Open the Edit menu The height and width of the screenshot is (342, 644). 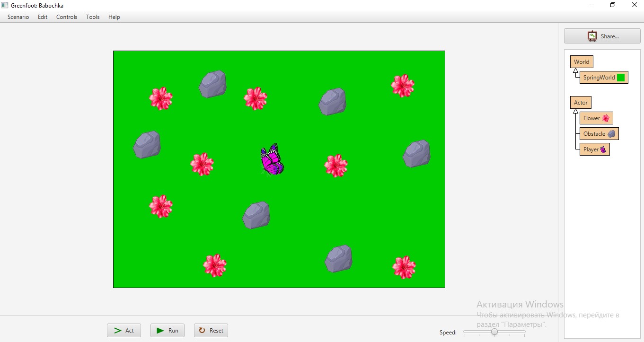click(43, 17)
